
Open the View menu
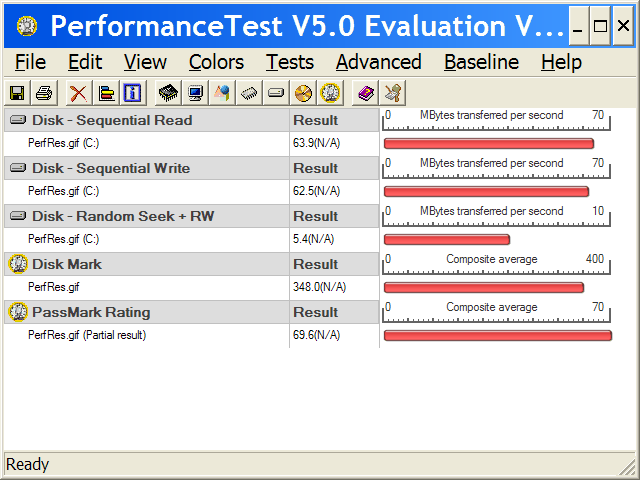coord(145,62)
